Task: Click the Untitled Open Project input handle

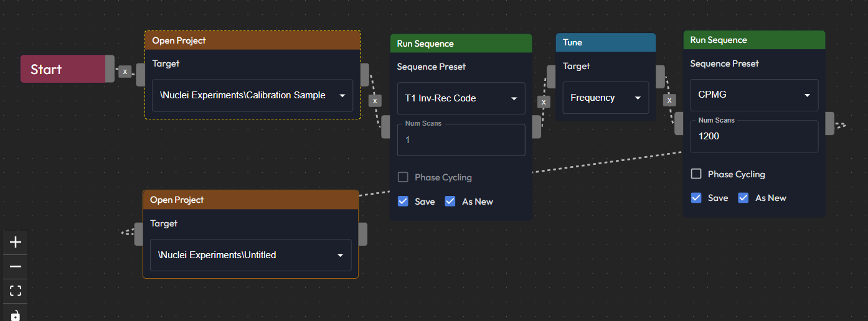Action: click(139, 234)
